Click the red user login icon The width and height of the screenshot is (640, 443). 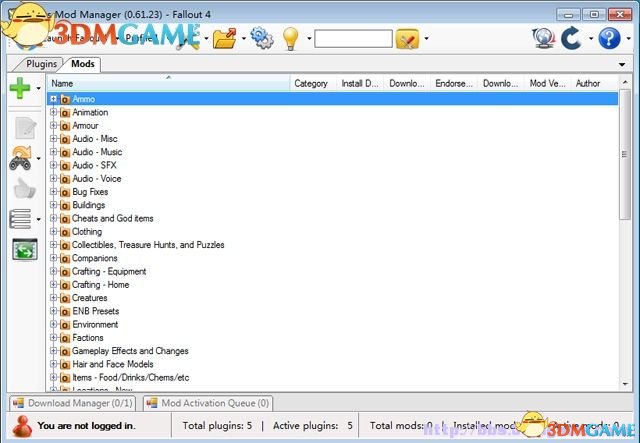(22, 426)
